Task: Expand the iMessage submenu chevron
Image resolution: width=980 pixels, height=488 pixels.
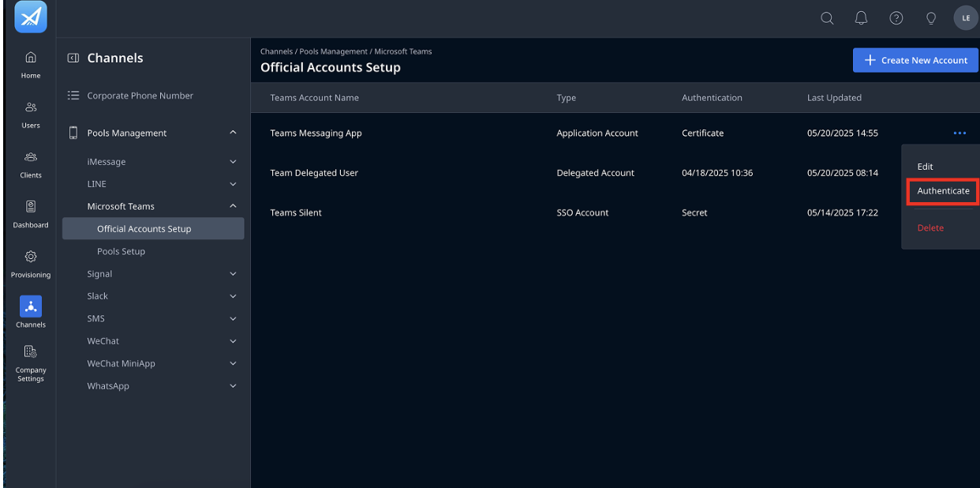Action: tap(233, 162)
